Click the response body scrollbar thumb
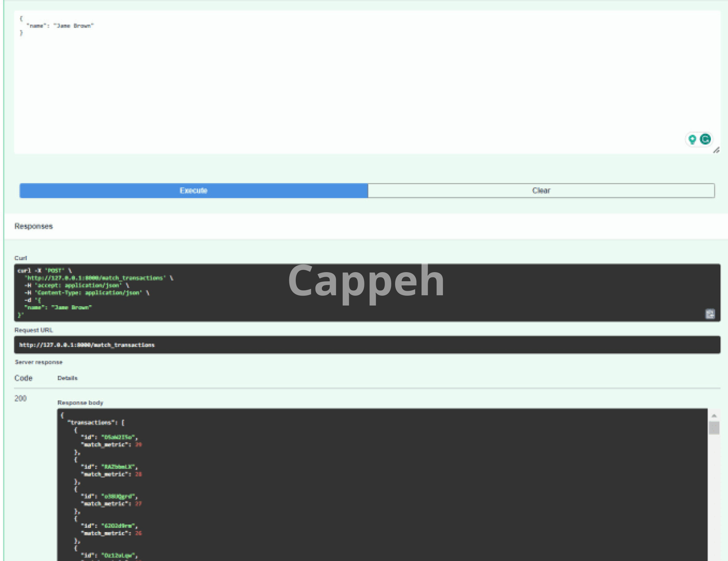This screenshot has width=728, height=561. (x=714, y=428)
